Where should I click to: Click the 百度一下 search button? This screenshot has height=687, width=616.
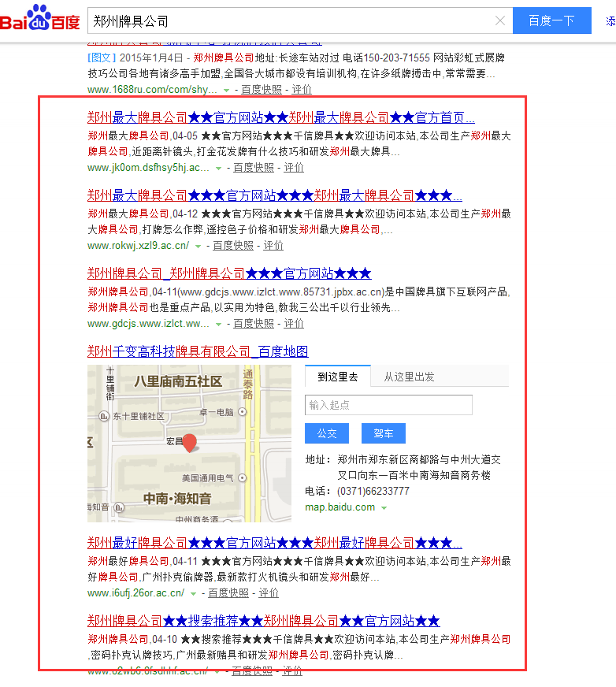click(551, 20)
